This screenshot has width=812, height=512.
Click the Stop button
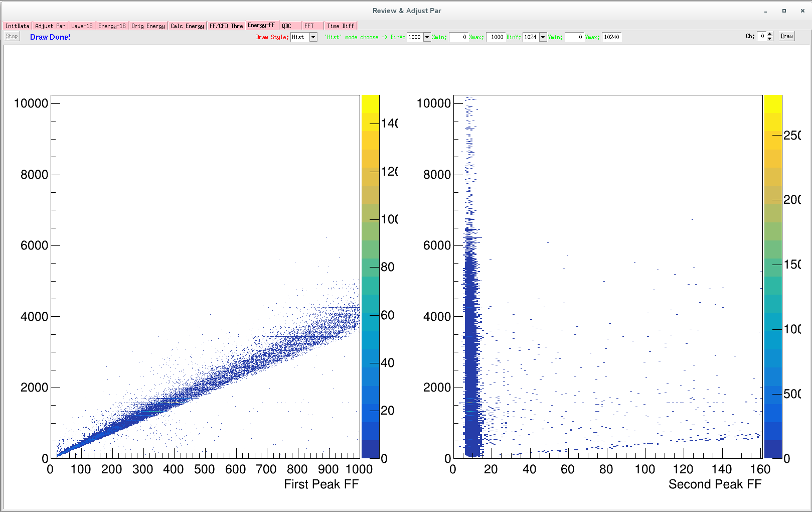(12, 36)
